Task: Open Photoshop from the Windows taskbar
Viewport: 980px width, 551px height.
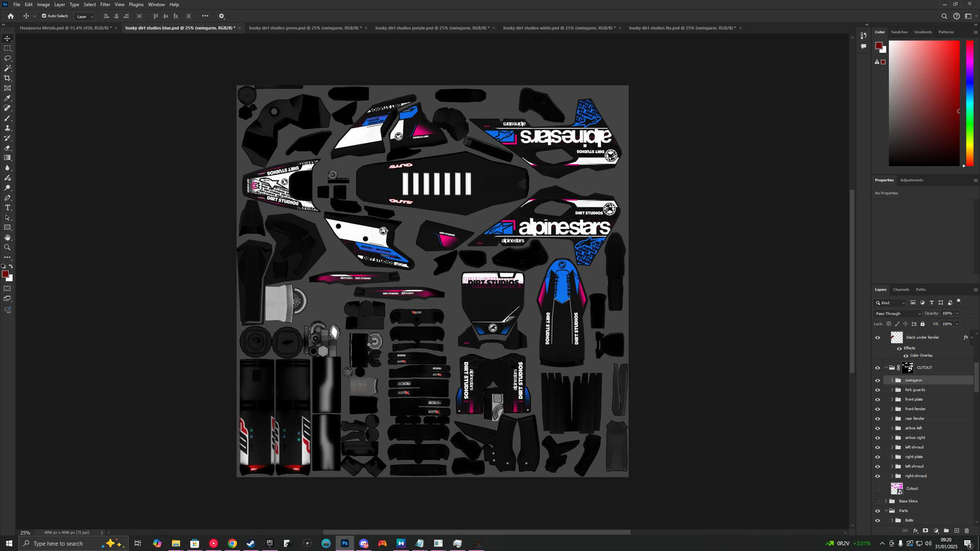Action: [345, 544]
